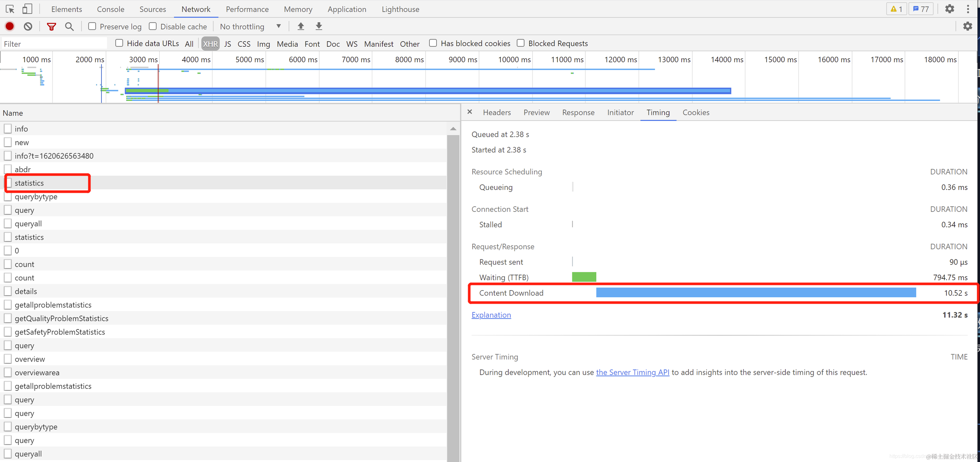Select the inspect element cursor icon
Screen dimensions: 980x462
coord(10,9)
